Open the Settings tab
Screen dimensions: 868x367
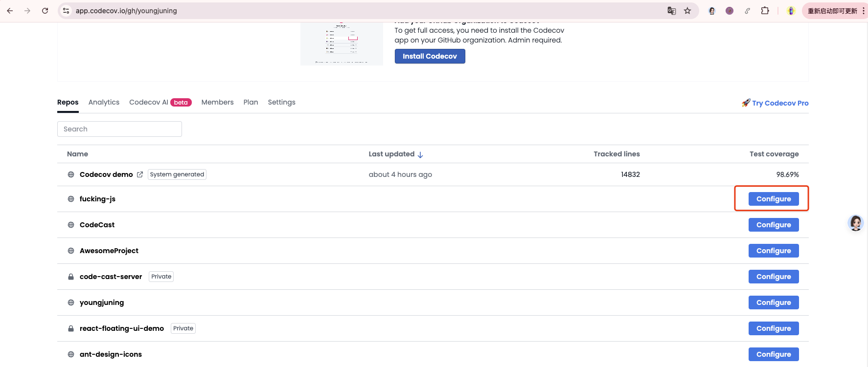[x=281, y=102]
